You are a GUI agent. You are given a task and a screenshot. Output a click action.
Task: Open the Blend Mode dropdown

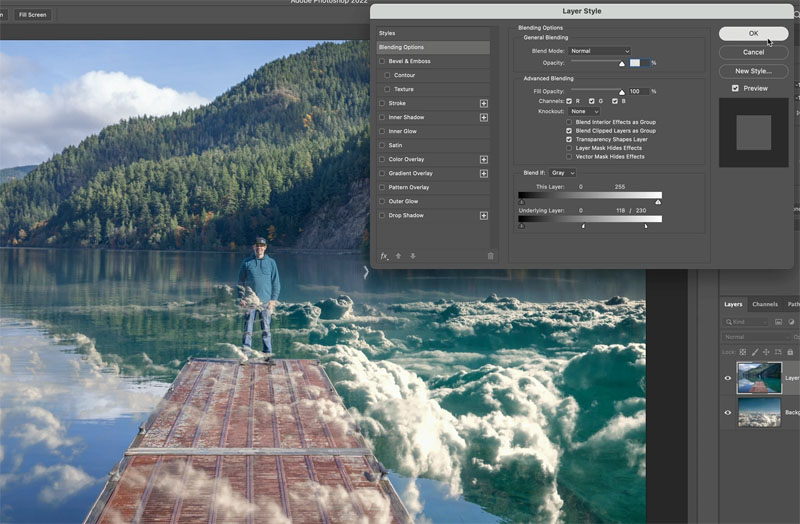(x=599, y=51)
